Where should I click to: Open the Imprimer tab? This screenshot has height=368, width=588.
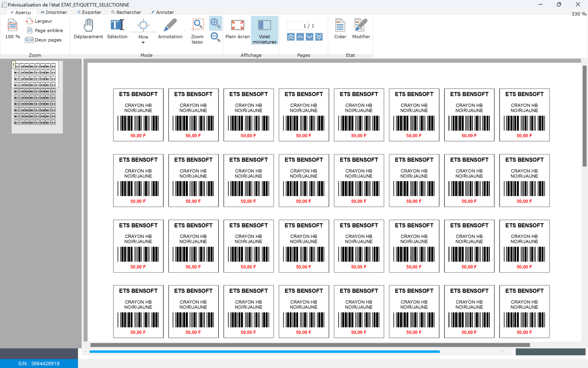pos(54,12)
